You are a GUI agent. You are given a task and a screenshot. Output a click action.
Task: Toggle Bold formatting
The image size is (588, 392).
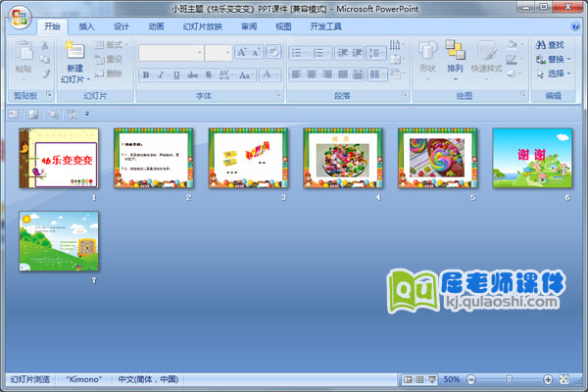coord(147,73)
